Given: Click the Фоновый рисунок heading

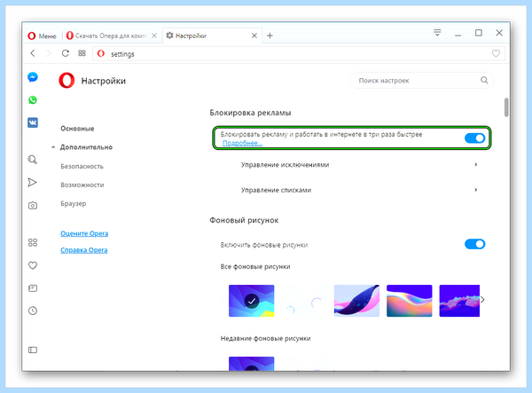Looking at the screenshot, I should [244, 220].
